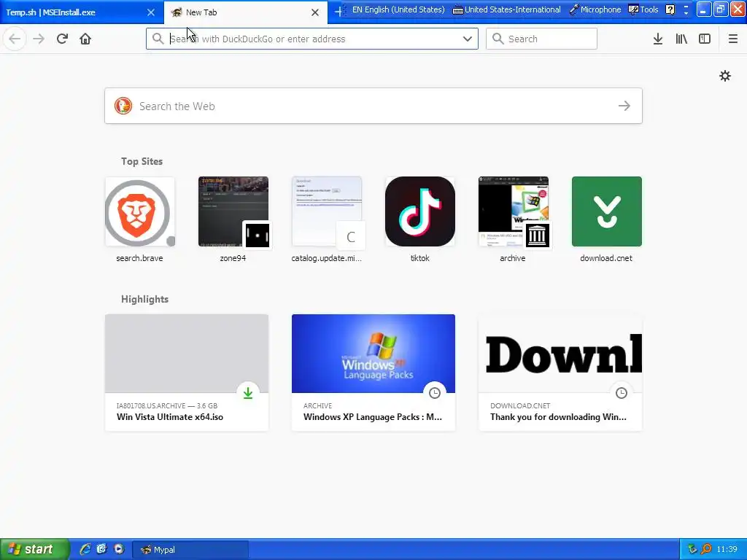This screenshot has height=560, width=747.
Task: Open the Home page button
Action: [85, 39]
